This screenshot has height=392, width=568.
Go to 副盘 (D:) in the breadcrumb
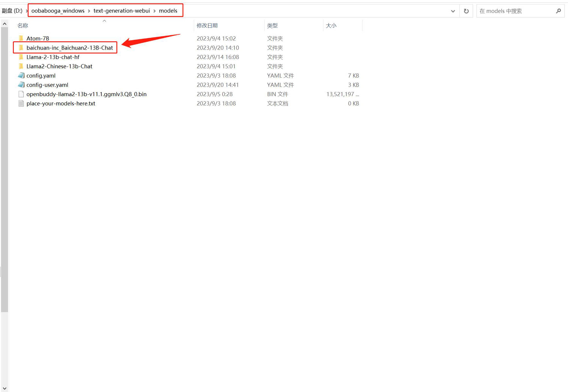point(12,11)
